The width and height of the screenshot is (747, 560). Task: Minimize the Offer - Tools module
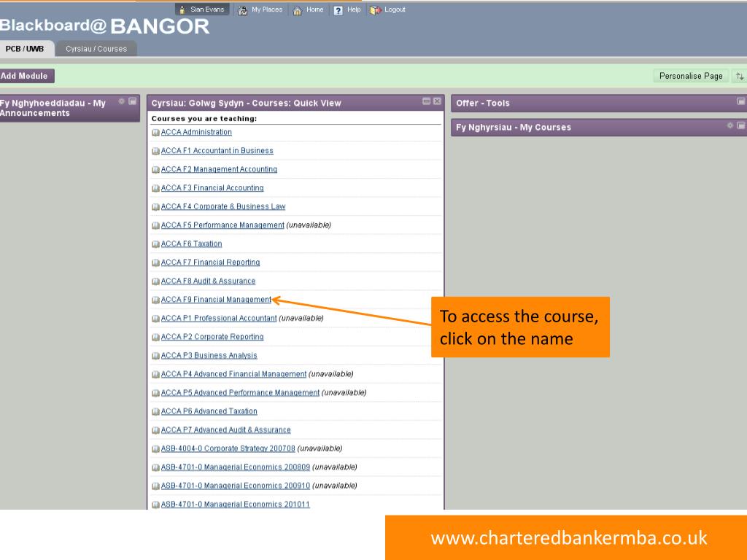click(741, 101)
